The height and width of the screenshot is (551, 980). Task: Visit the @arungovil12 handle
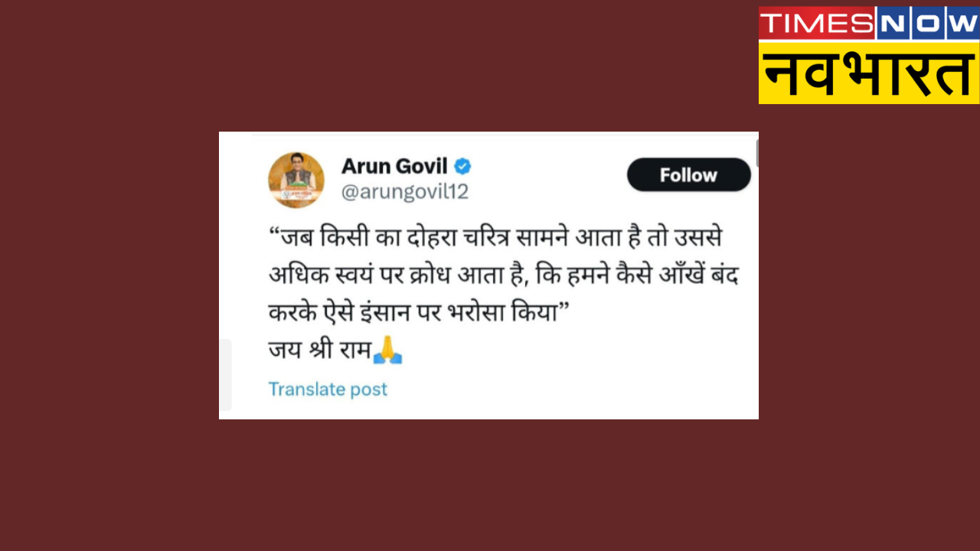[x=404, y=192]
